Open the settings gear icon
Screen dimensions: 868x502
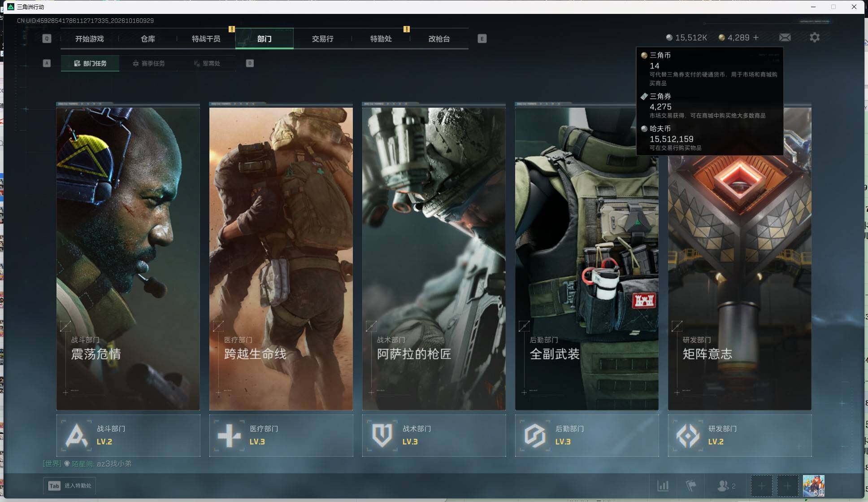pos(815,38)
